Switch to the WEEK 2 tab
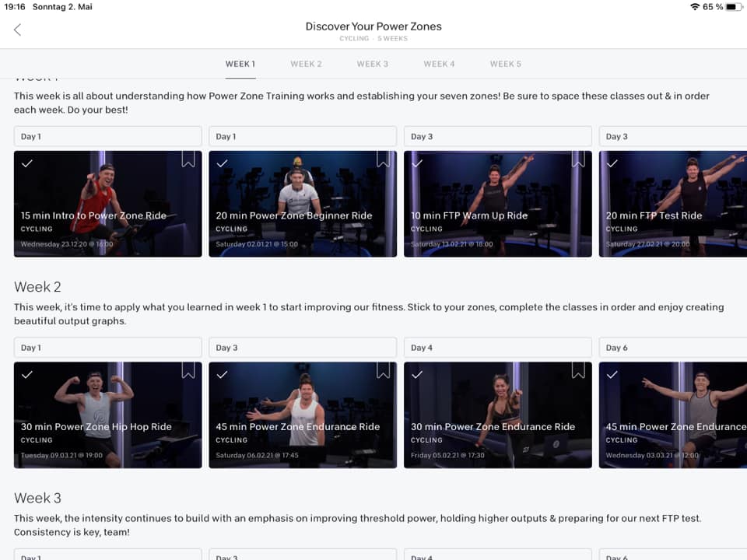 (306, 64)
